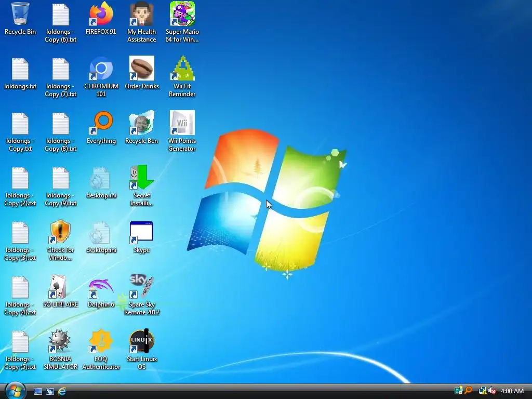Open the network warning tray icon

pyautogui.click(x=482, y=391)
